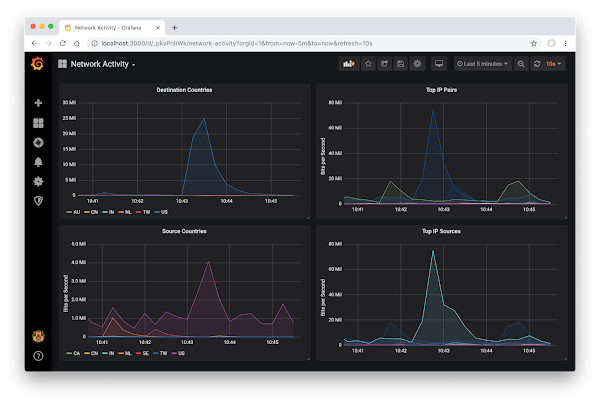Toggle US series in Destination Countries legend
This screenshot has width=600, height=404.
point(161,212)
